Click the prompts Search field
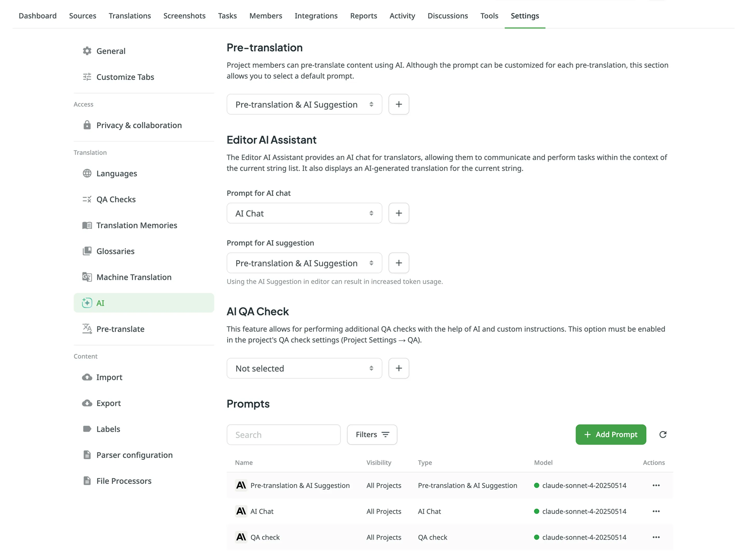This screenshot has width=747, height=560. point(283,435)
